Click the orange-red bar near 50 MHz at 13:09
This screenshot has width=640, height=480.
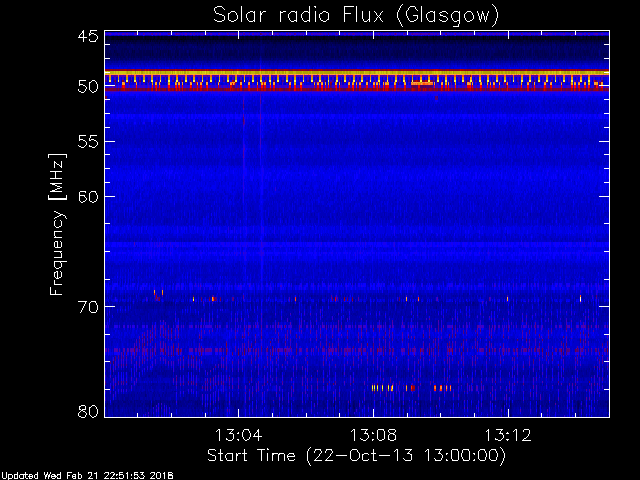click(422, 83)
